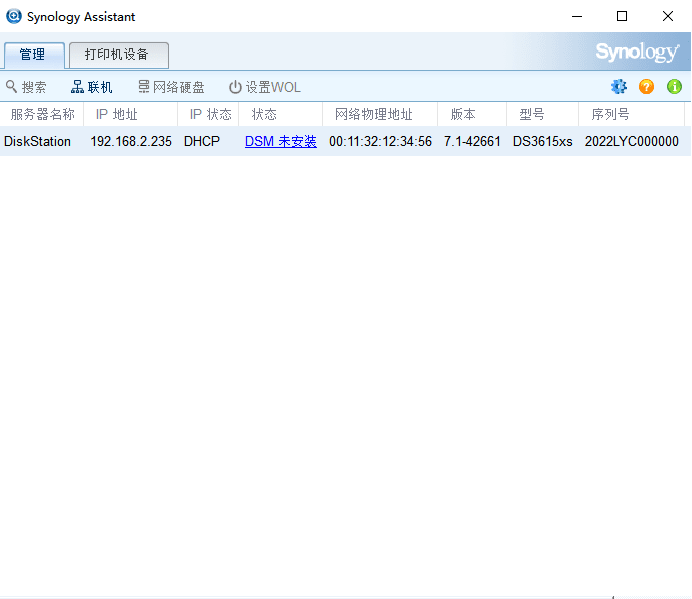692x599 pixels.
Task: Sort by 网络物理地址 column header
Action: coord(380,114)
